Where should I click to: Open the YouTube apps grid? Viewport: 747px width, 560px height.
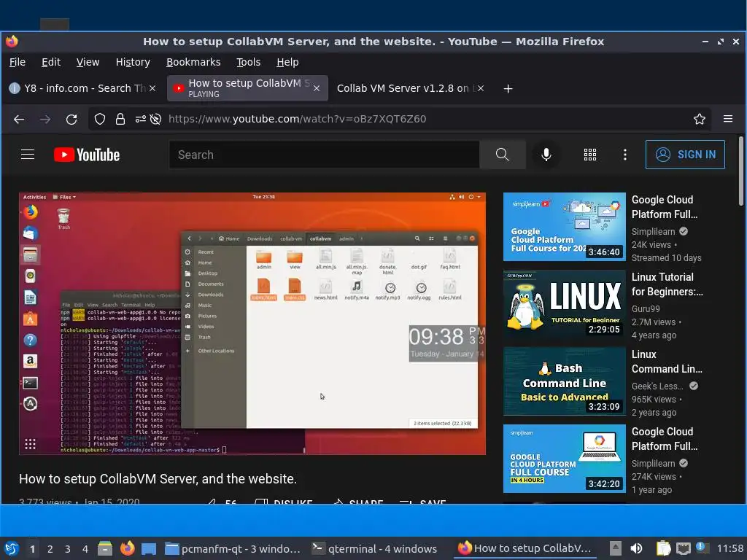point(590,155)
